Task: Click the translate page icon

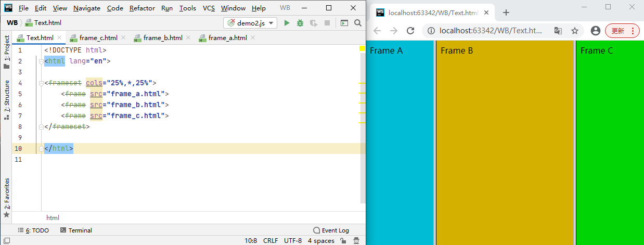Action: tap(558, 31)
